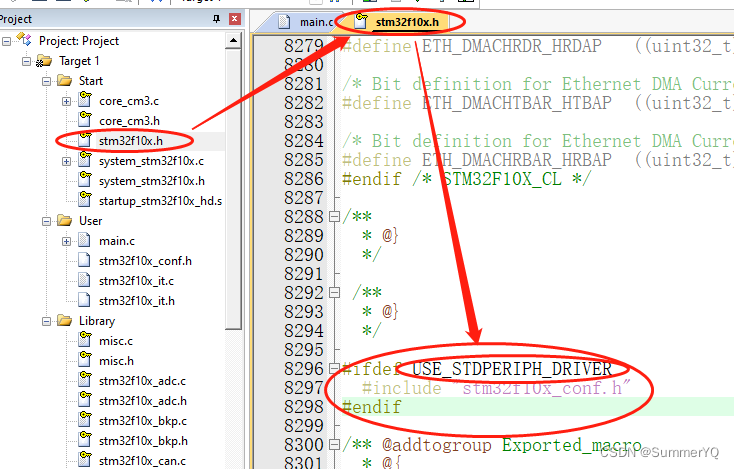Click the stm32f10x_adc.c locked file icon
Viewport: 734px width, 469px height.
point(85,380)
